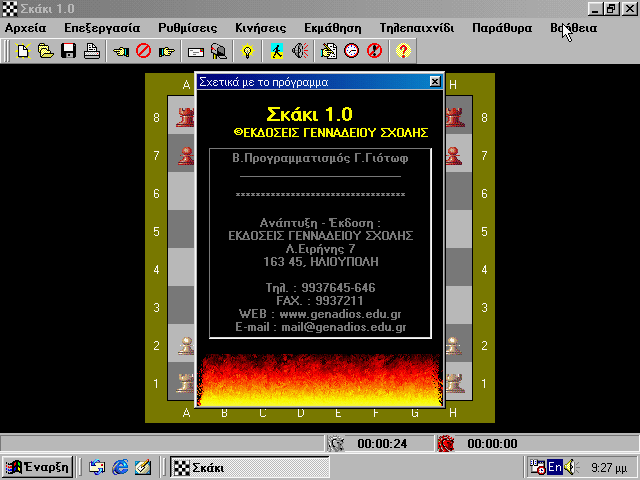The image size is (640, 480).
Task: Click the mail@genadios.edu.gr email text
Action: point(344,327)
